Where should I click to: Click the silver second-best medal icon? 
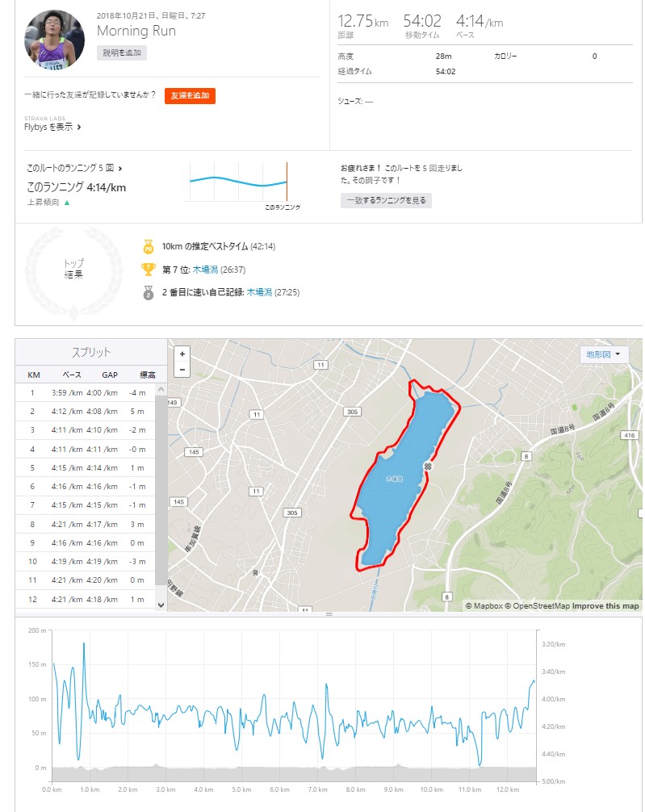point(149,292)
